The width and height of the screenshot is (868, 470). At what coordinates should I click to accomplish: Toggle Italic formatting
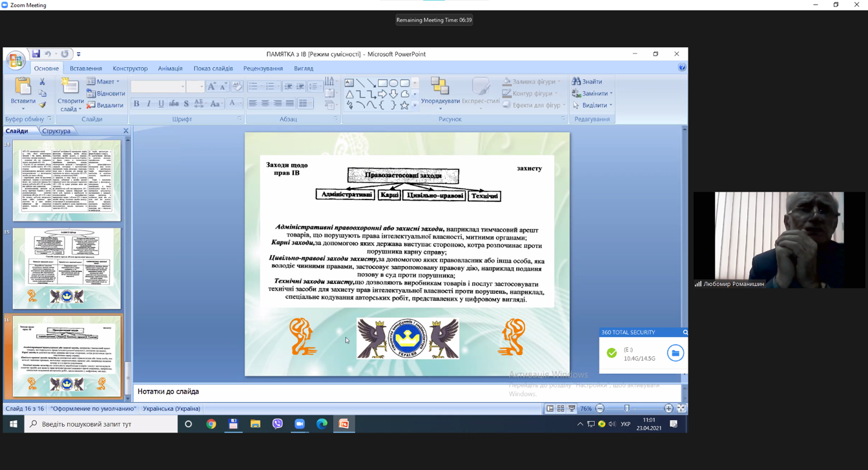149,104
